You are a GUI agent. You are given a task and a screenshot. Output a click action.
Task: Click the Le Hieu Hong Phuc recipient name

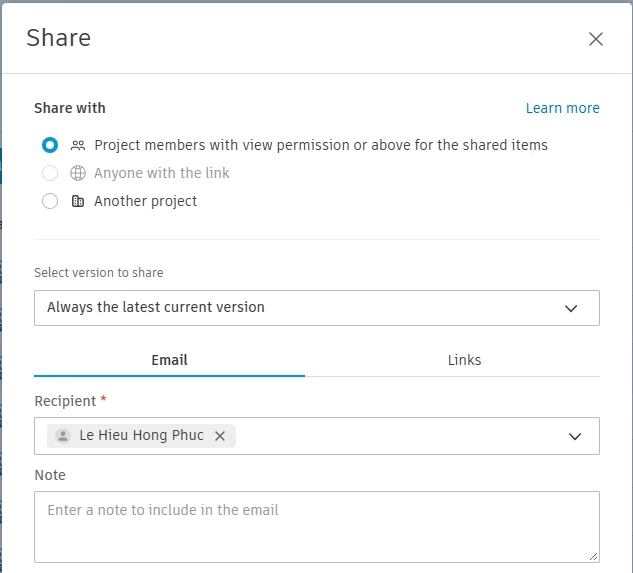tap(141, 435)
